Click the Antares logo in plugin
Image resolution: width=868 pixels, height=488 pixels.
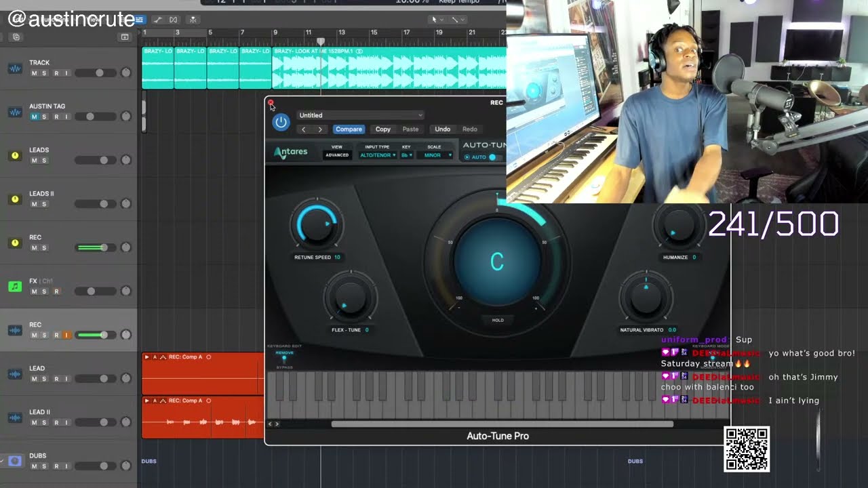tap(291, 152)
